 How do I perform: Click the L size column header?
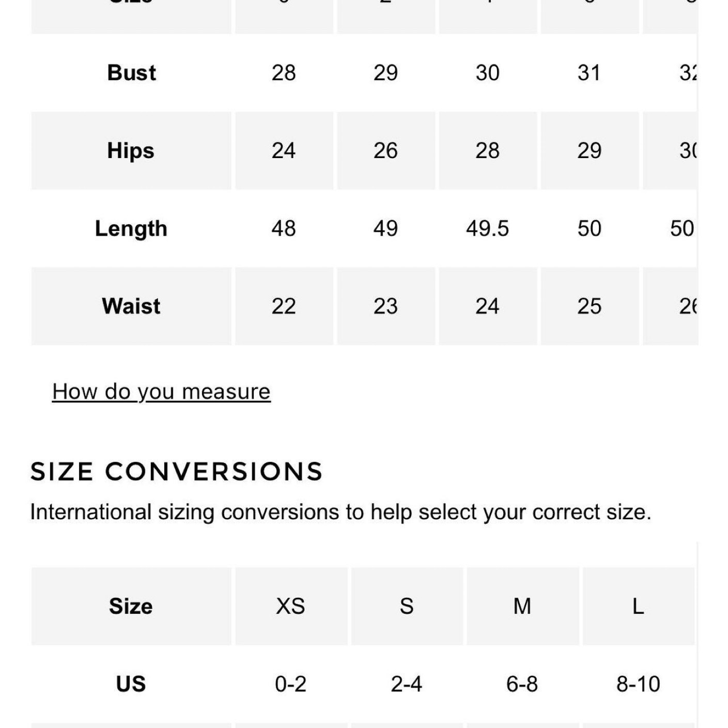tap(639, 606)
